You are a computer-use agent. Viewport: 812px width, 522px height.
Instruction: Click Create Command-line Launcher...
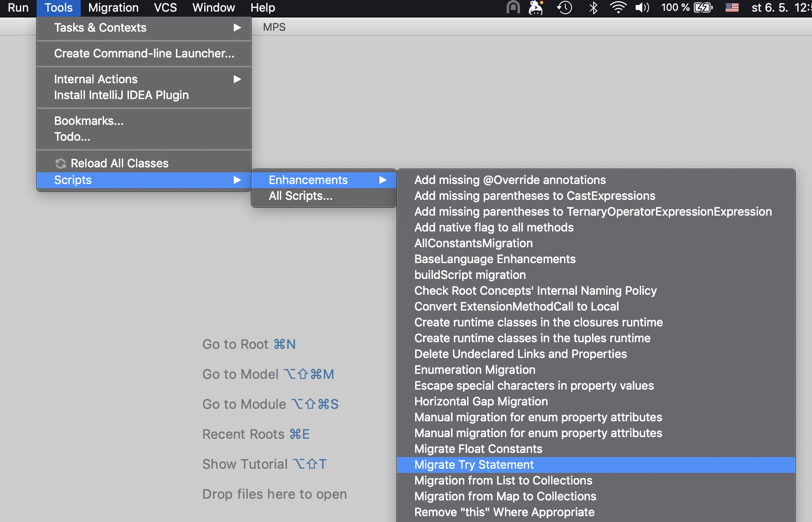[x=144, y=53]
